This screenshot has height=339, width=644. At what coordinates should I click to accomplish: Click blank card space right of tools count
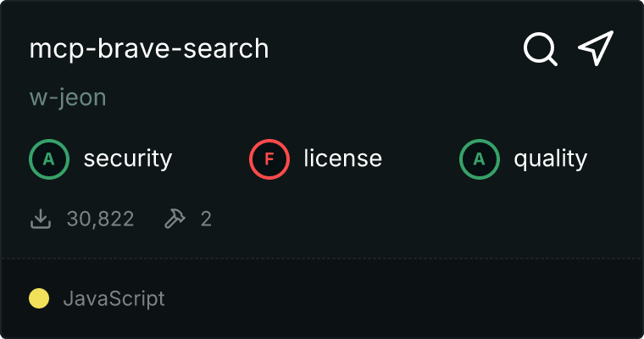pos(407,220)
